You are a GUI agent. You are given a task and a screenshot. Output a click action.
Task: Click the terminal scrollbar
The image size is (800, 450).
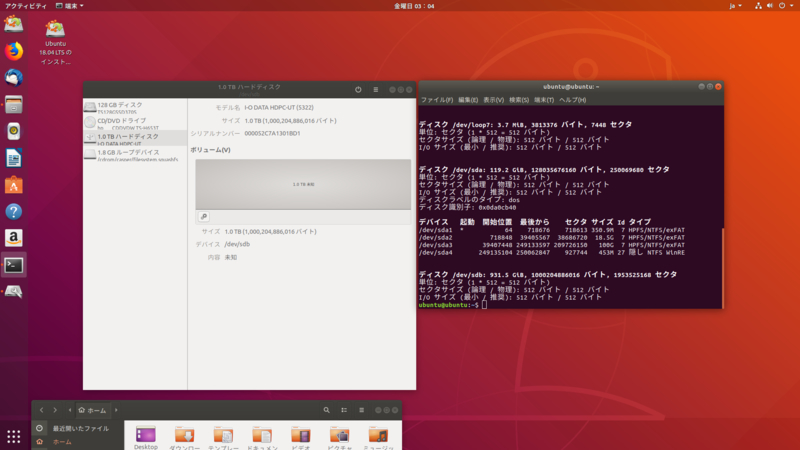coord(722,268)
